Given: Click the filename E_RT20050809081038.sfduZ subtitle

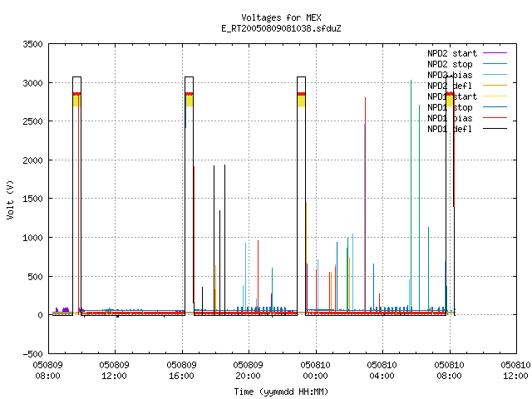Looking at the screenshot, I should (281, 28).
